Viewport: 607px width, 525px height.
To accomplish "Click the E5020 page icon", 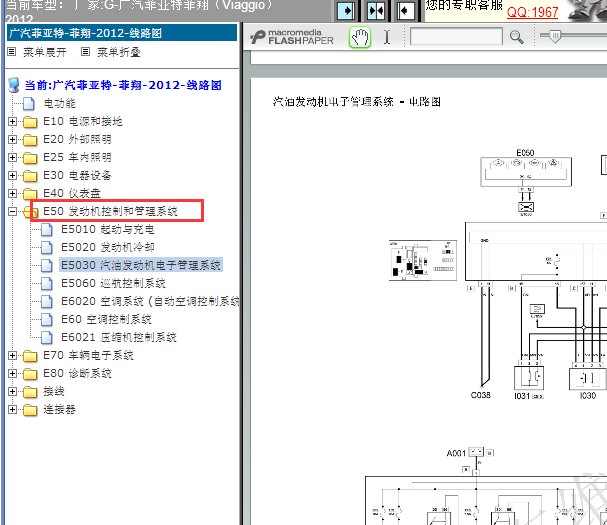I will tap(47, 247).
